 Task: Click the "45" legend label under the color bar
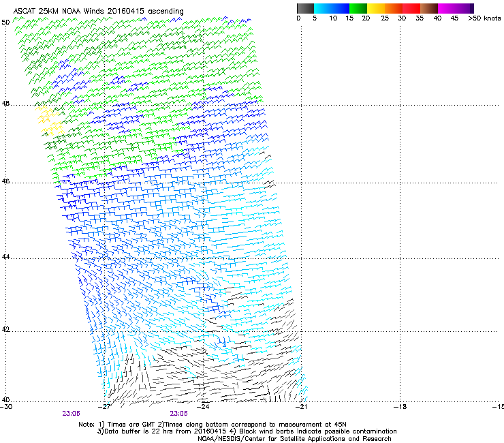454,18
